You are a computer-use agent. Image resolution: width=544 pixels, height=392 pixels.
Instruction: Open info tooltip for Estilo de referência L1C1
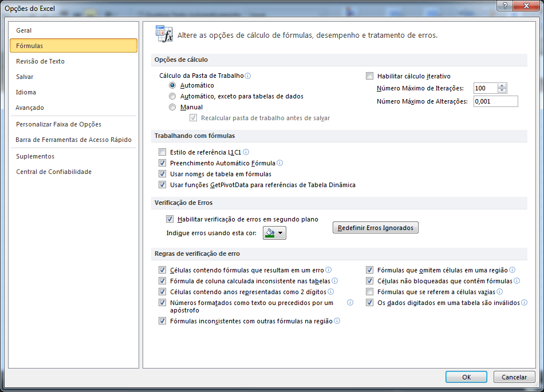246,152
